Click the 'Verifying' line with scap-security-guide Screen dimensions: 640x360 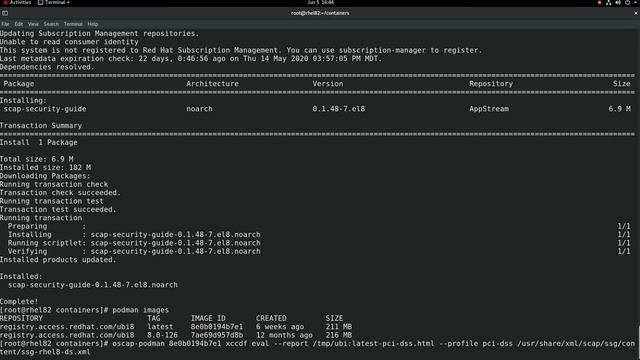pos(134,251)
